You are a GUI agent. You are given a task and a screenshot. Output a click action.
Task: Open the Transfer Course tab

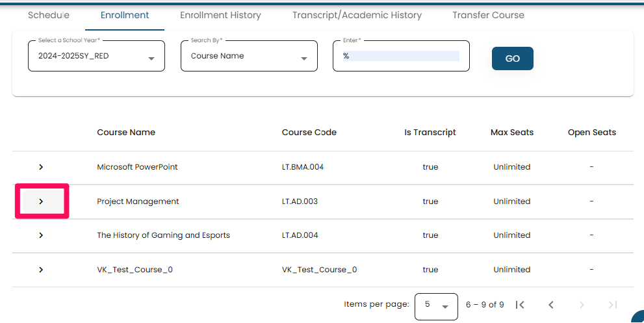coord(488,15)
